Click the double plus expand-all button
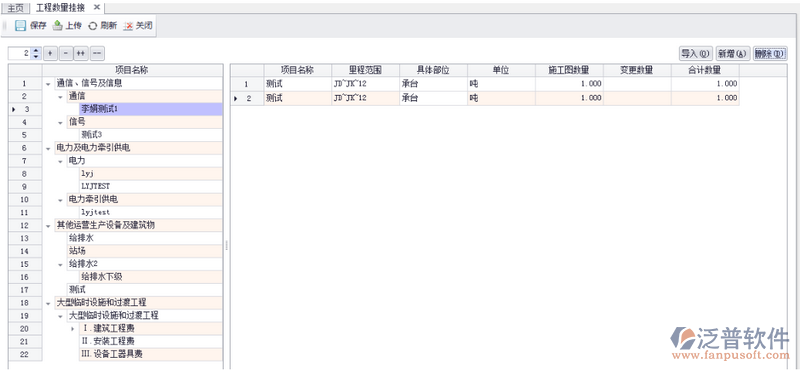This screenshot has width=800, height=371. coord(81,53)
